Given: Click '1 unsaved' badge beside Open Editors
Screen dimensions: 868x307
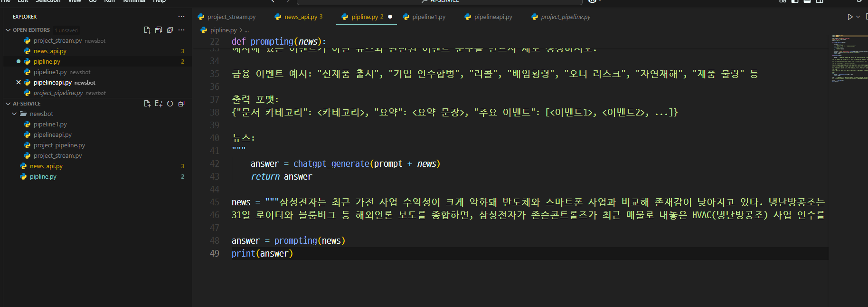Looking at the screenshot, I should point(66,30).
